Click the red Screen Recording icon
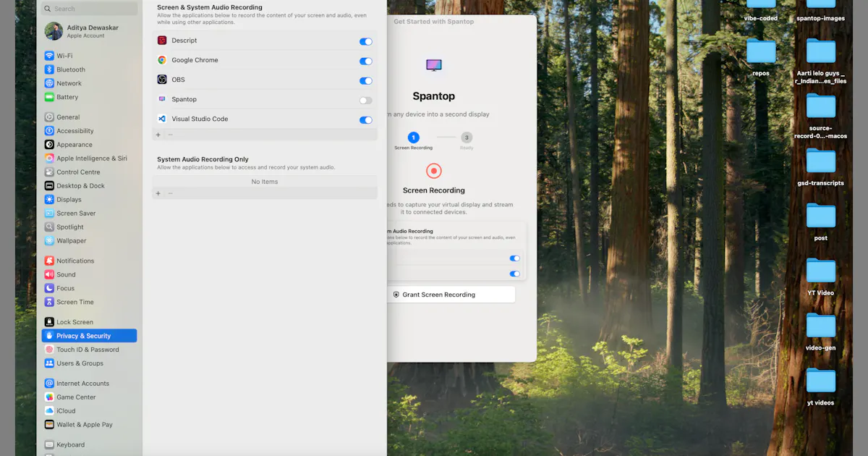This screenshot has height=456, width=868. click(434, 172)
